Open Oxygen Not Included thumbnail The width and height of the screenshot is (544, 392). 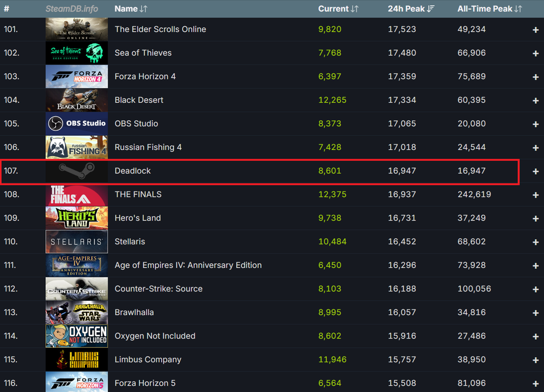coord(77,336)
